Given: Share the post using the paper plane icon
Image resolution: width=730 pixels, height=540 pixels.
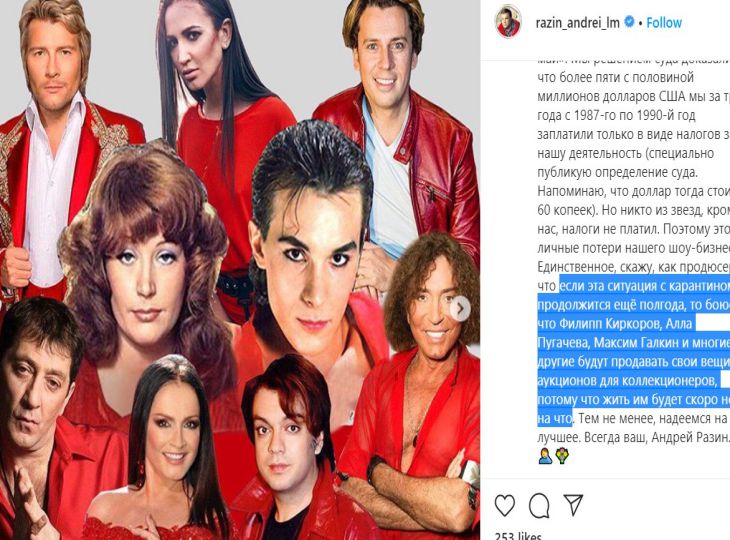Looking at the screenshot, I should (573, 505).
